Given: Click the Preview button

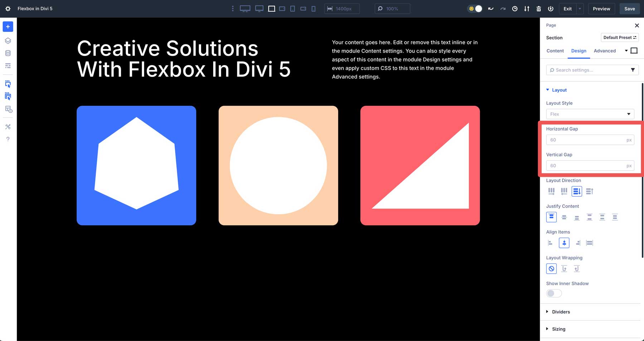Looking at the screenshot, I should point(601,9).
